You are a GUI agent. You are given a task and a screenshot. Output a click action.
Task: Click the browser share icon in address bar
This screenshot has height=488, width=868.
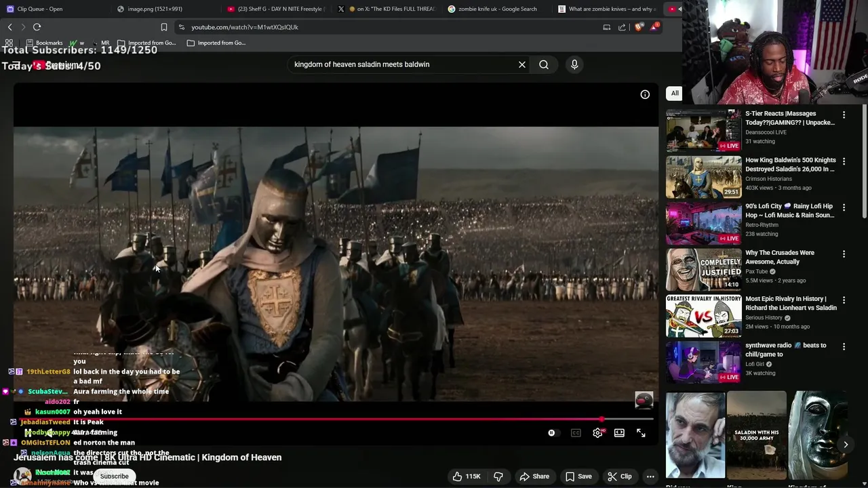pos(622,27)
